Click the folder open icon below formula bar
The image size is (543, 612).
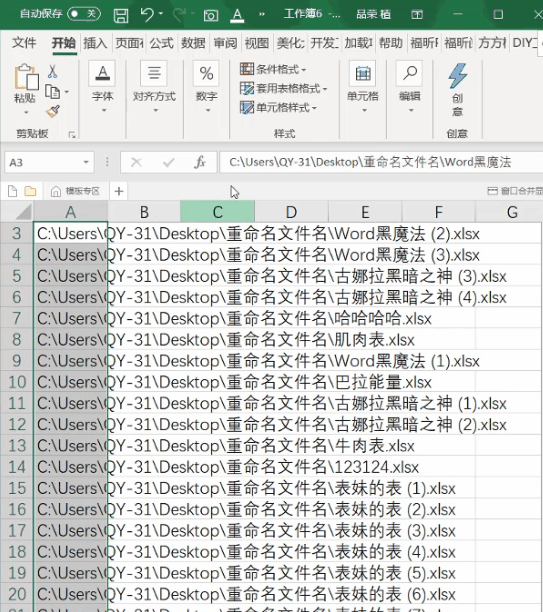click(x=30, y=191)
